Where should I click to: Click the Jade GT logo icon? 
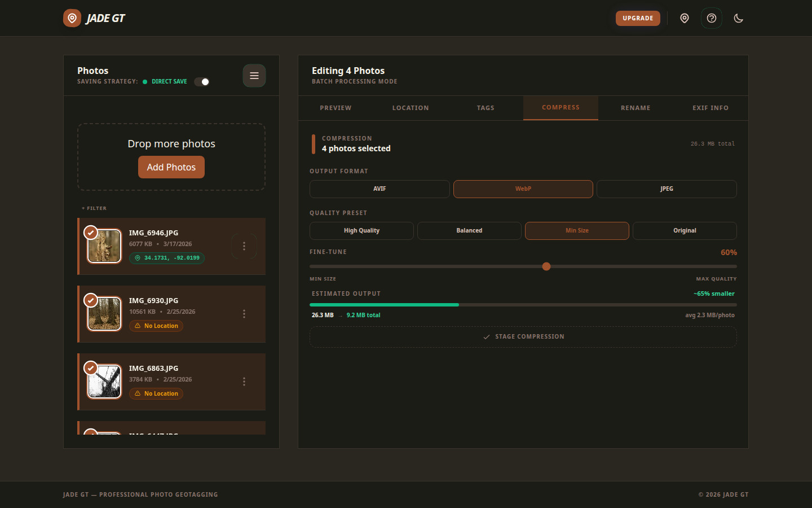[72, 18]
